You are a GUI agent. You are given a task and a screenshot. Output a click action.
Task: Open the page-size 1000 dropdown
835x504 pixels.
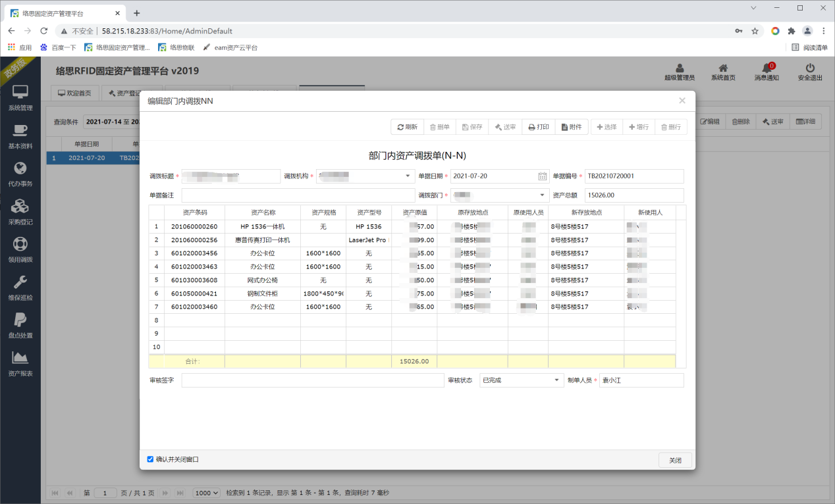pos(206,493)
